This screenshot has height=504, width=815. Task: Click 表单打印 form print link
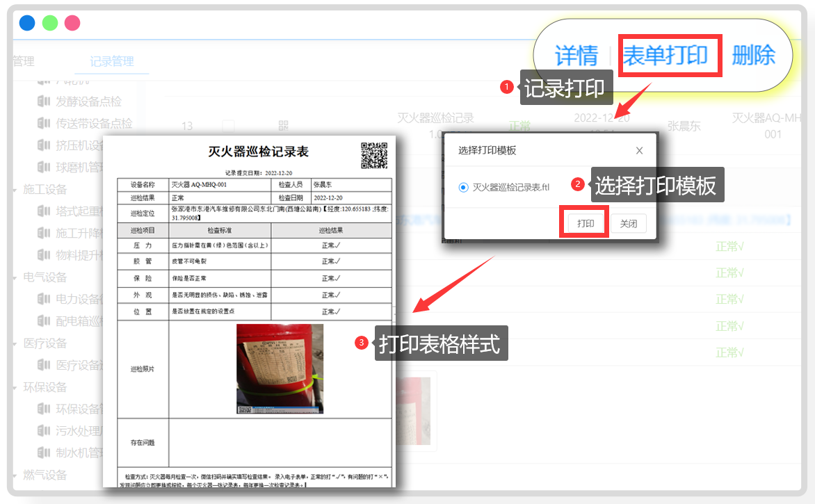(x=665, y=55)
